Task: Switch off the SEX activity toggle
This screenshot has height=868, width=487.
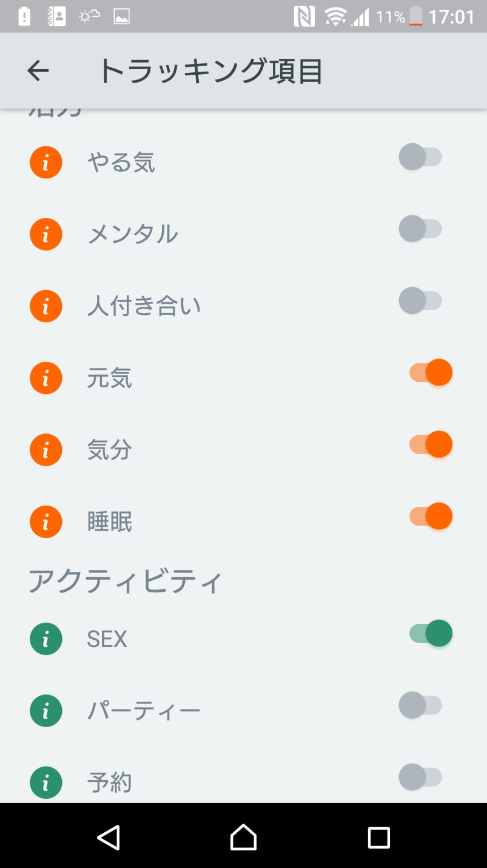Action: click(431, 633)
